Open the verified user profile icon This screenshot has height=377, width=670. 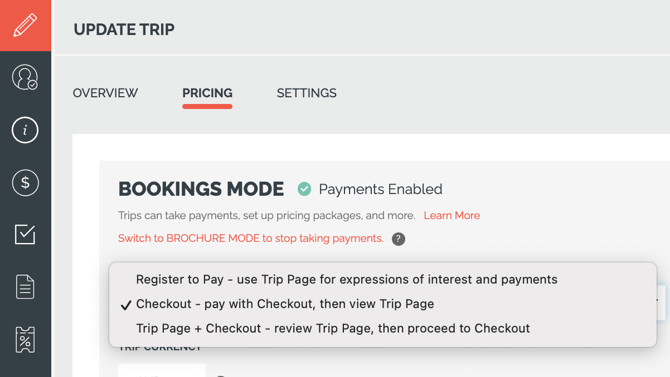pos(25,77)
